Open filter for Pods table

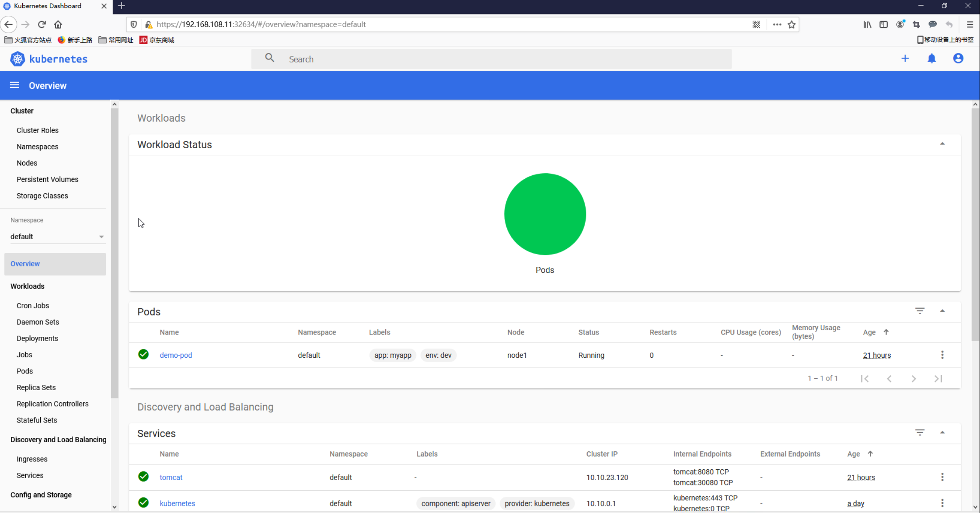(x=920, y=311)
